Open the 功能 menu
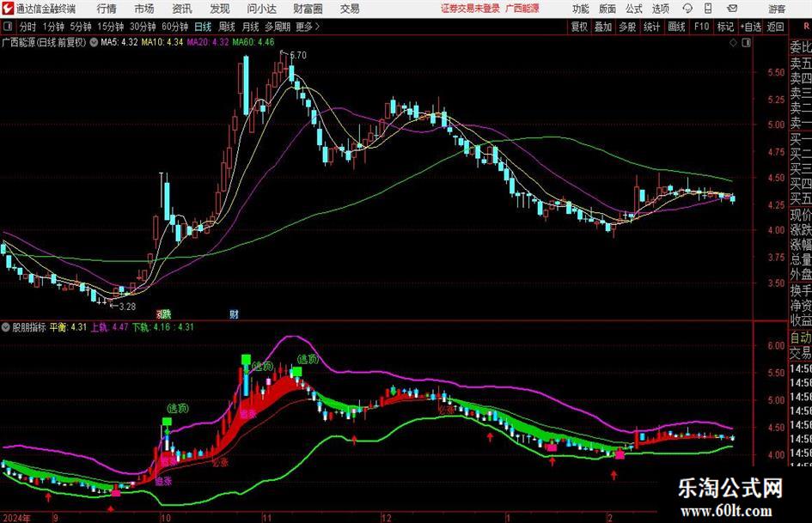This screenshot has height=523, width=812. coord(581,9)
